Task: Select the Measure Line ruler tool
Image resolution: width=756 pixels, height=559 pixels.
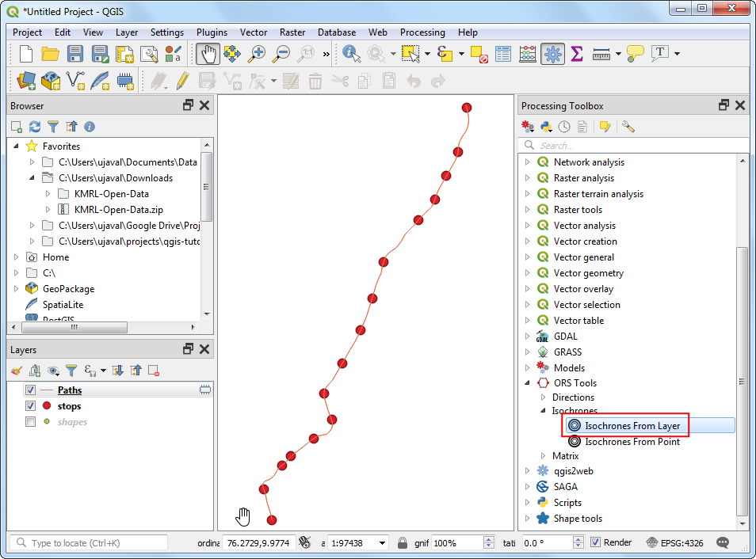Action: pos(601,55)
